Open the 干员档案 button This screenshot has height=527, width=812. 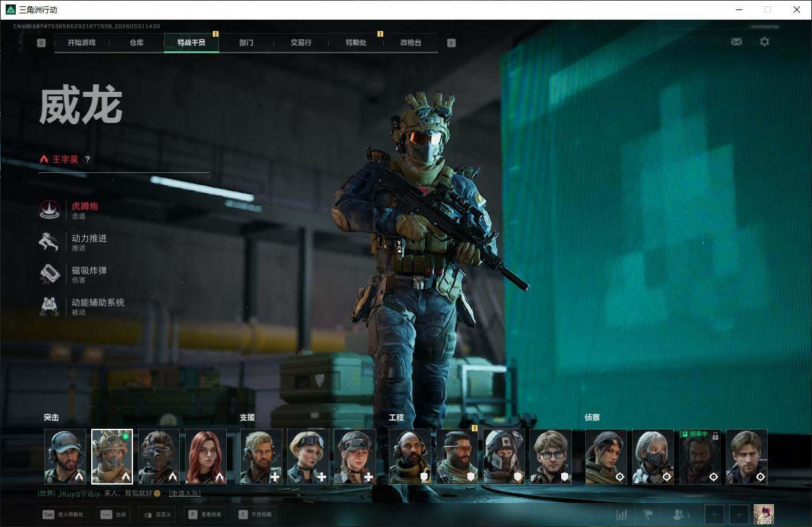pos(255,515)
